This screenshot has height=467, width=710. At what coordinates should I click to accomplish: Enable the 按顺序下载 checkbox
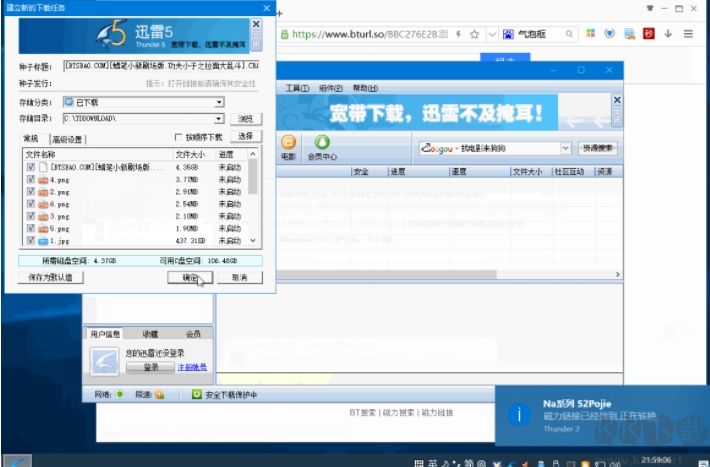[178, 137]
